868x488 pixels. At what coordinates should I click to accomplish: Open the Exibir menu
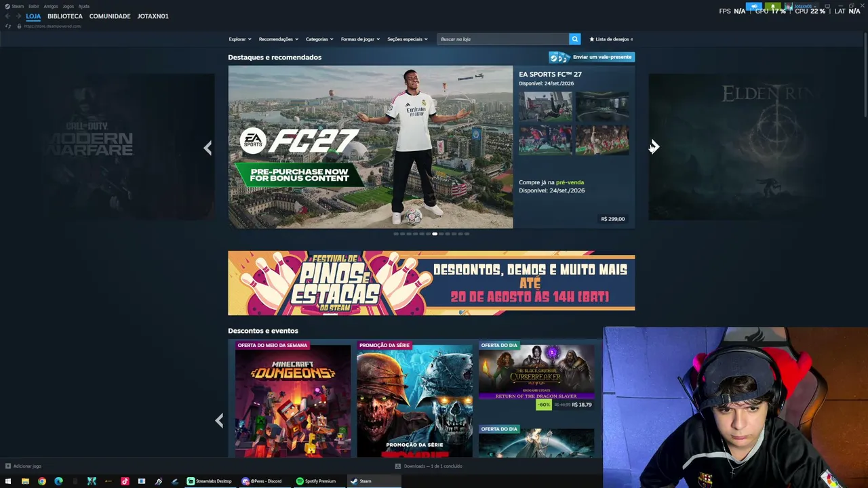[x=34, y=6]
